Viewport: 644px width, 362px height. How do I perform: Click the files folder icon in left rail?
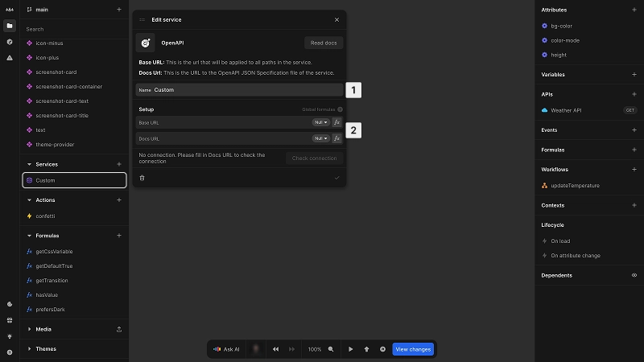(10, 26)
